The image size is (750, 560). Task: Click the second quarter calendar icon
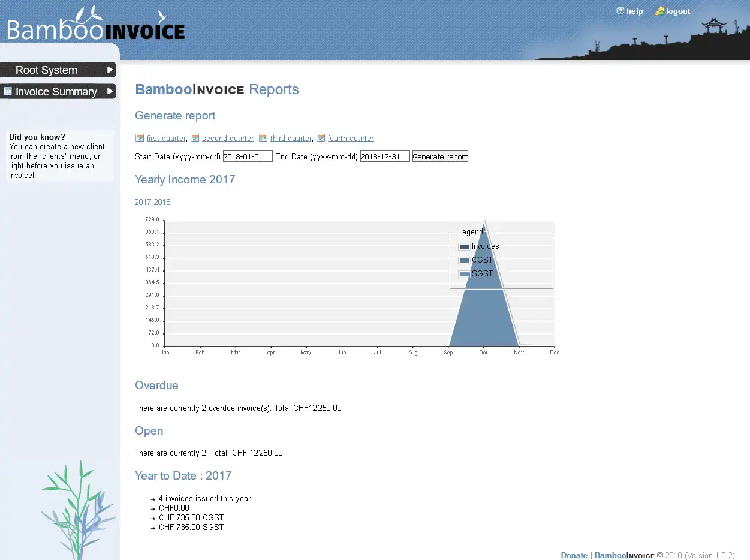(x=195, y=138)
